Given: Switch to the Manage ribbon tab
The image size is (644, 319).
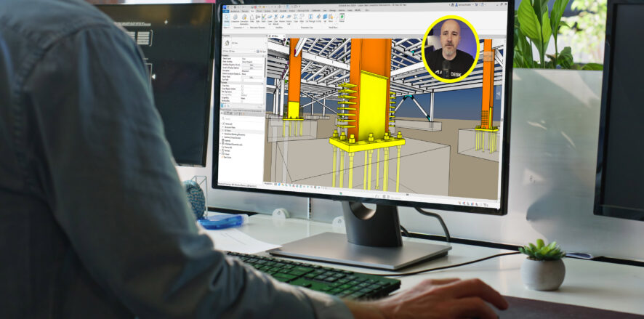Looking at the screenshot, I should pyautogui.click(x=332, y=11).
